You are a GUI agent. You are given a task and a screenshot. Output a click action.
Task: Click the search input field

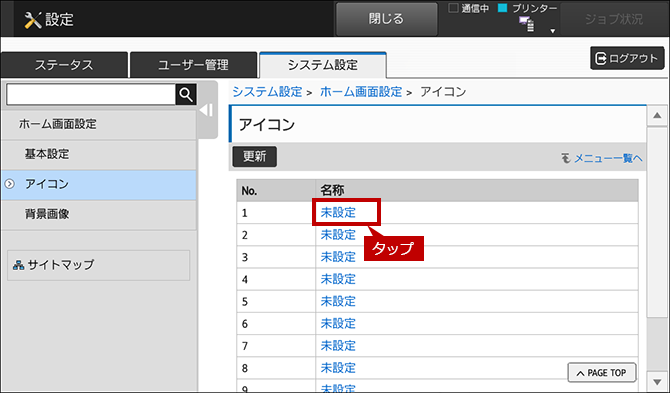coord(91,94)
